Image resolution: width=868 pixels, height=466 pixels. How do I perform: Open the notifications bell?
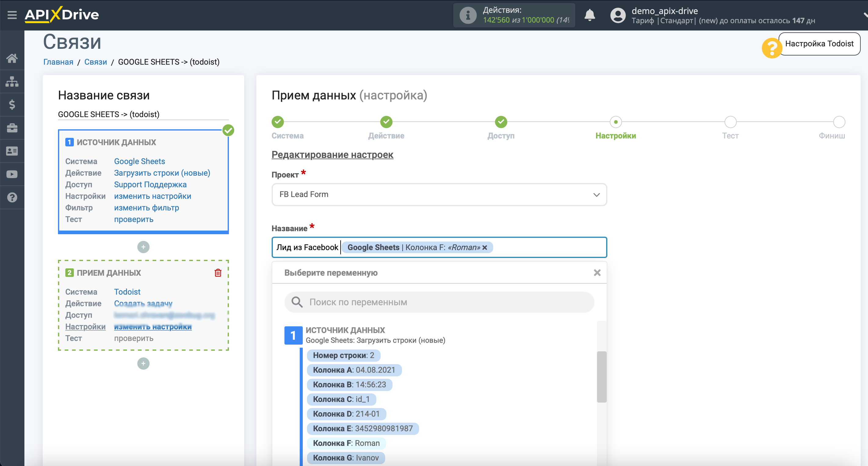(x=590, y=15)
